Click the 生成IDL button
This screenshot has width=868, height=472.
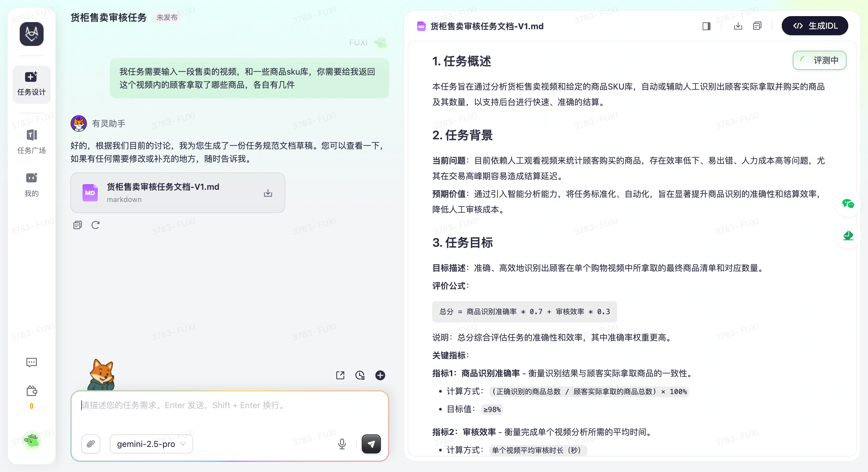815,26
